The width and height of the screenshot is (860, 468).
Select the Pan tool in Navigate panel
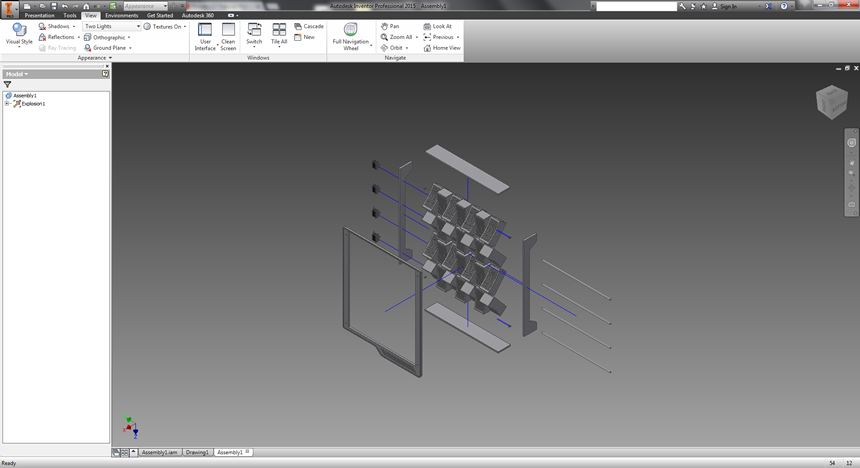pyautogui.click(x=390, y=26)
